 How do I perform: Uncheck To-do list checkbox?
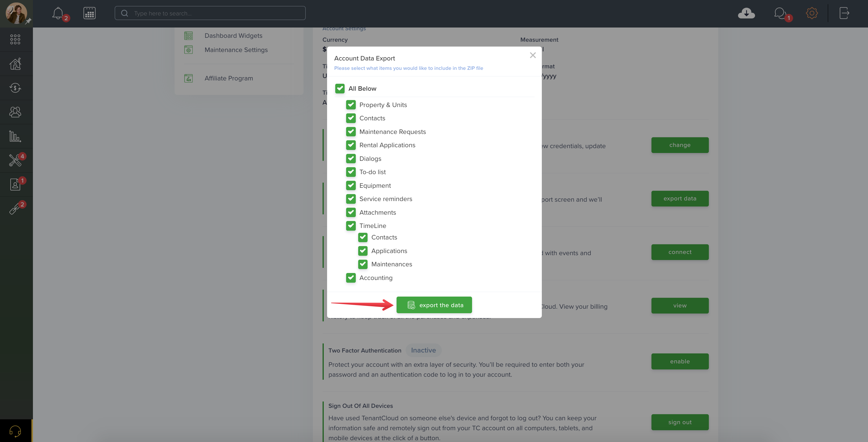(x=351, y=172)
